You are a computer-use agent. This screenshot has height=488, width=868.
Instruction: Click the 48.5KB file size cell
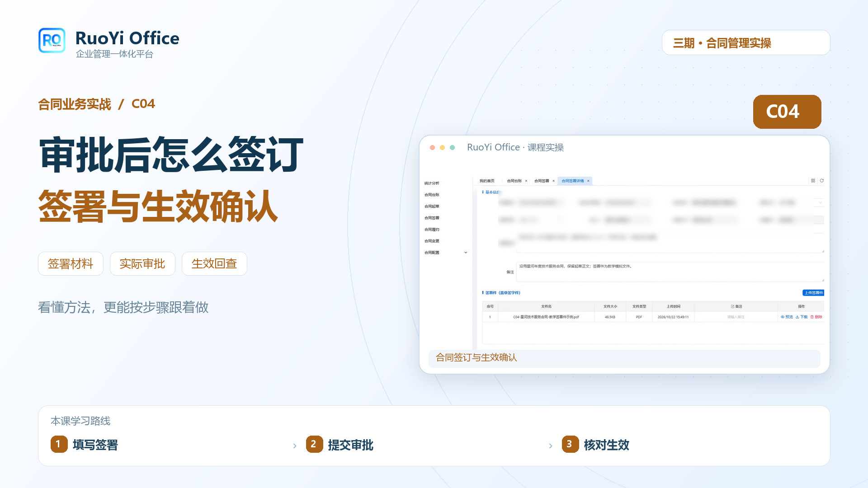610,317
